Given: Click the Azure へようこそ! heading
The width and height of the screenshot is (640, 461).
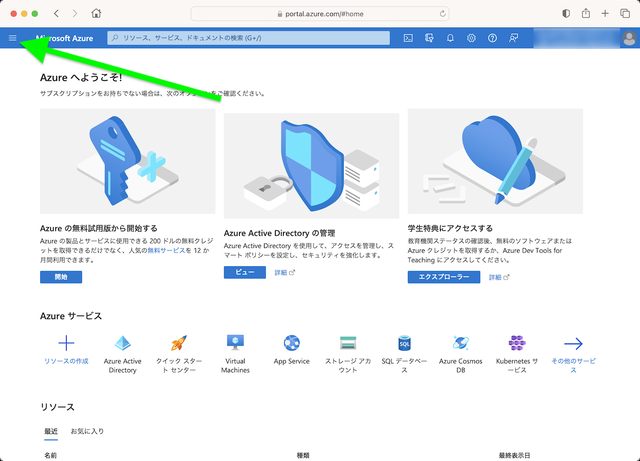Looking at the screenshot, I should pyautogui.click(x=81, y=78).
